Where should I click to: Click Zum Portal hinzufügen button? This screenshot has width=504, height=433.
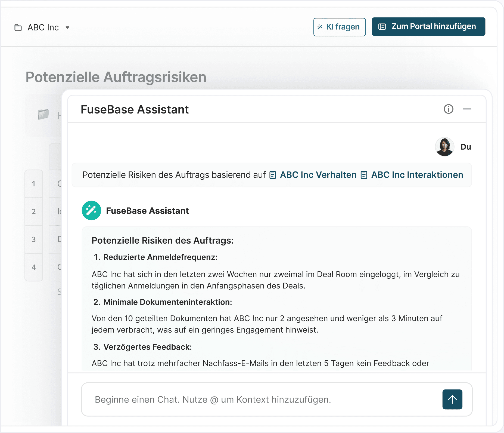tap(428, 27)
